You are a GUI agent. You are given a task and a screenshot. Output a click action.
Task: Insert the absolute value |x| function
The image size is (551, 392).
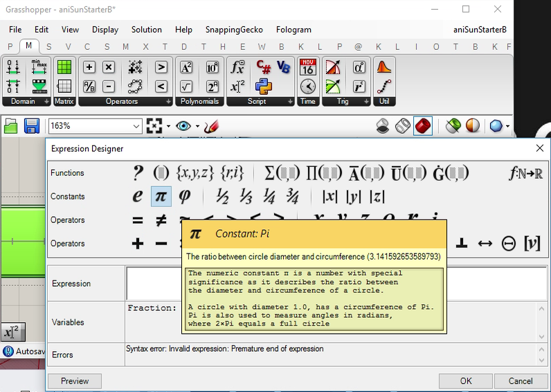click(x=330, y=197)
